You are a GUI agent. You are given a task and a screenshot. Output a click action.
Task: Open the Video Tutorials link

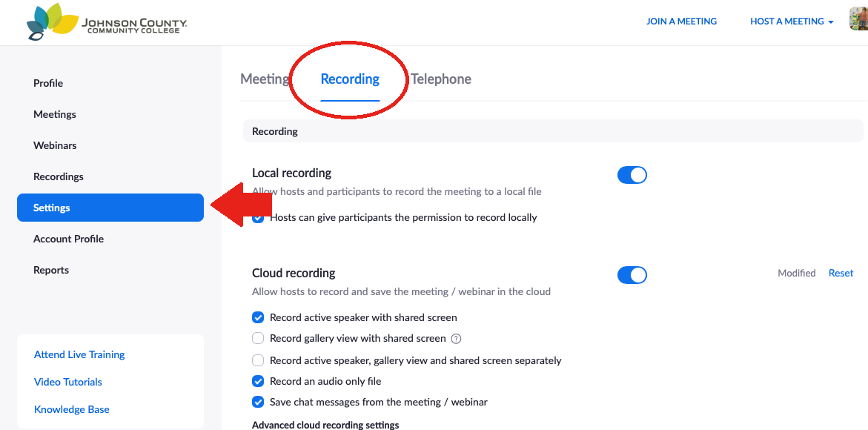coord(68,382)
